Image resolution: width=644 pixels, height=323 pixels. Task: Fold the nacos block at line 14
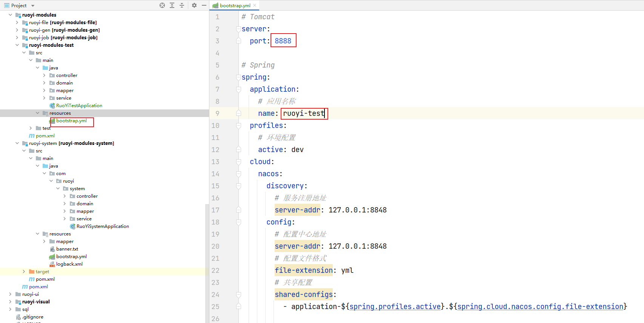(238, 174)
